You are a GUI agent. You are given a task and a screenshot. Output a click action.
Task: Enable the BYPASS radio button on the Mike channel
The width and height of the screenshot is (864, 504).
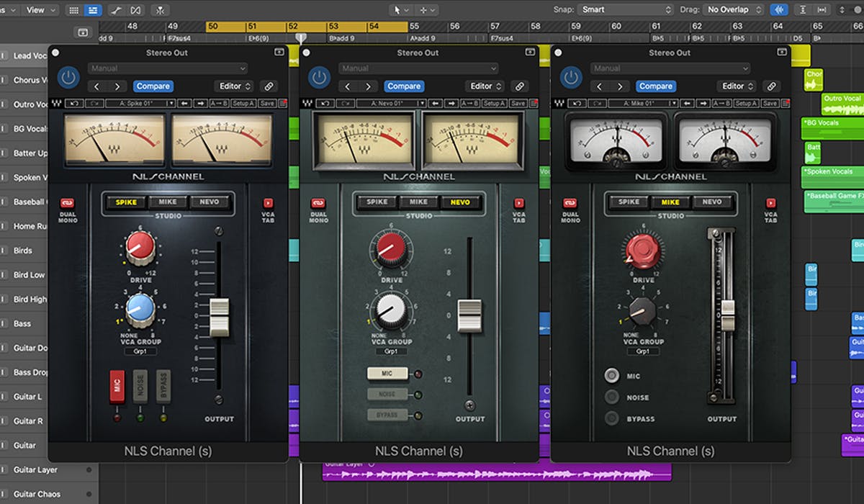click(611, 418)
